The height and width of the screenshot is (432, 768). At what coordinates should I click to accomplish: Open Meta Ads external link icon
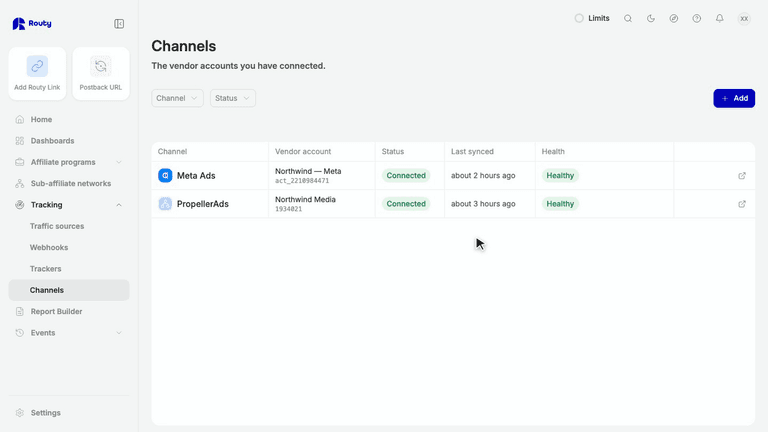point(742,175)
